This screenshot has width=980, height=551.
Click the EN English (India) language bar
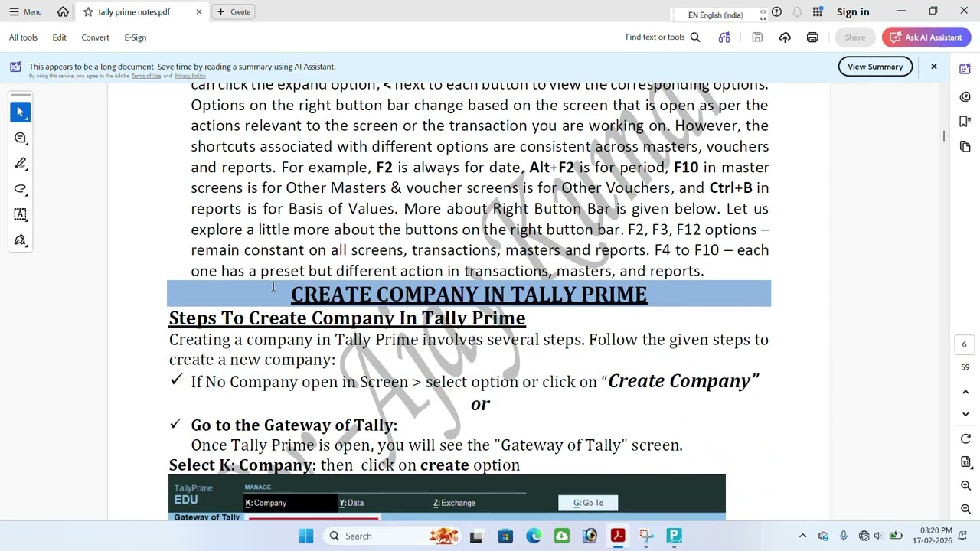coord(715,15)
